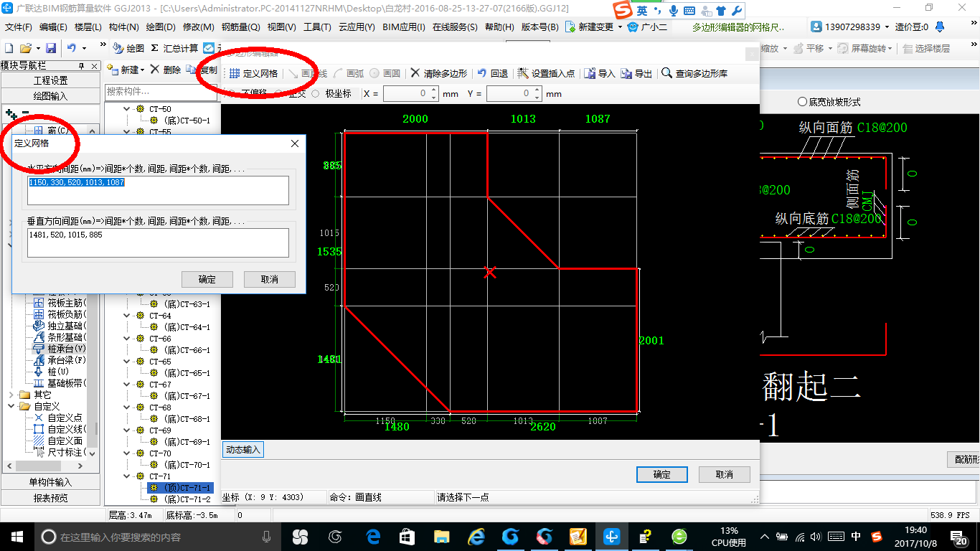This screenshot has height=551, width=980.
Task: Open 查询多边形库 polygon library search
Action: [694, 73]
